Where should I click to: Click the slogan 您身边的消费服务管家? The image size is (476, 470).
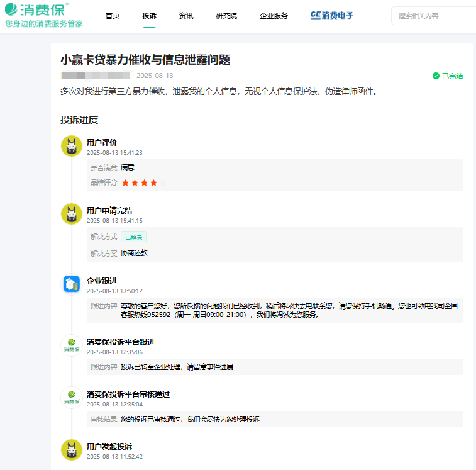point(44,24)
